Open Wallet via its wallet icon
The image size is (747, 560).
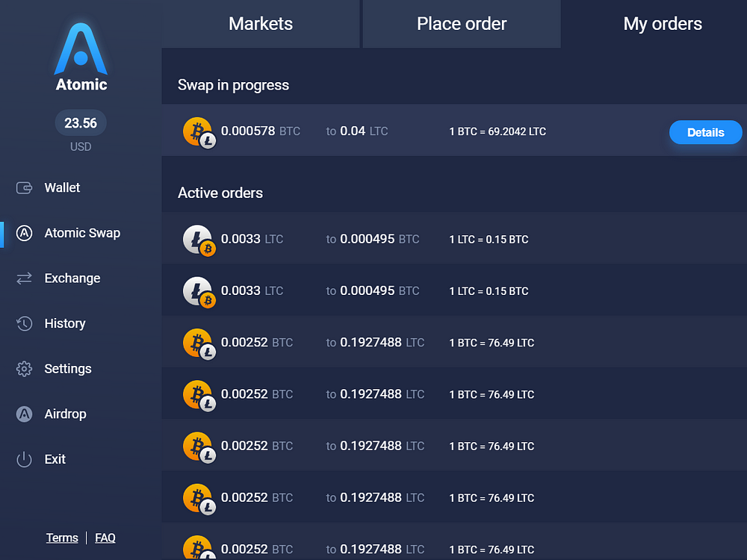pyautogui.click(x=24, y=187)
